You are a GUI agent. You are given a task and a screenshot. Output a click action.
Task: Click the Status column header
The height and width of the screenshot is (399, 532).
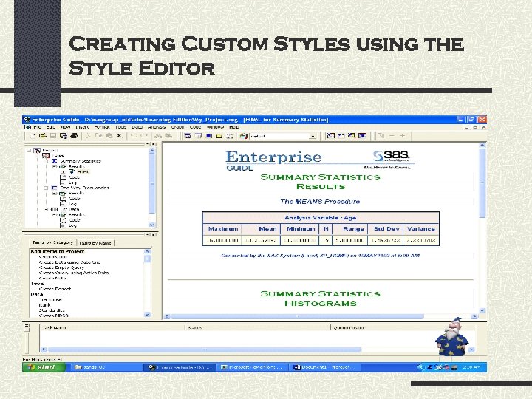click(x=258, y=327)
